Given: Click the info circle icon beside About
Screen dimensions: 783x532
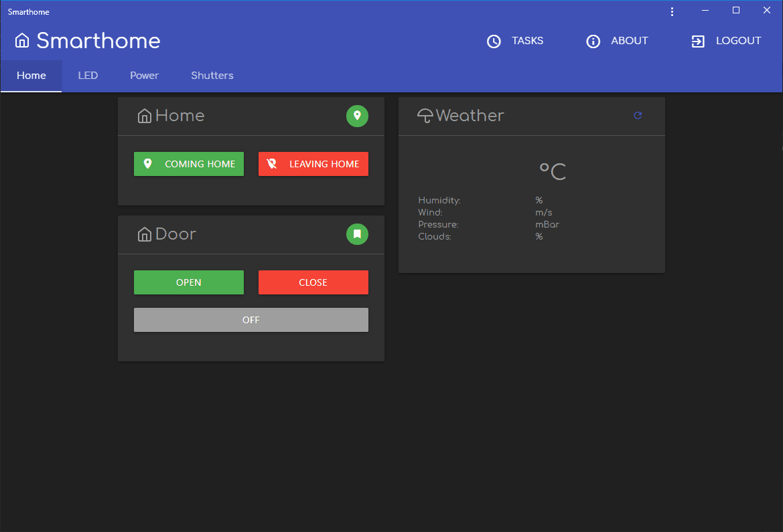Looking at the screenshot, I should pos(593,41).
